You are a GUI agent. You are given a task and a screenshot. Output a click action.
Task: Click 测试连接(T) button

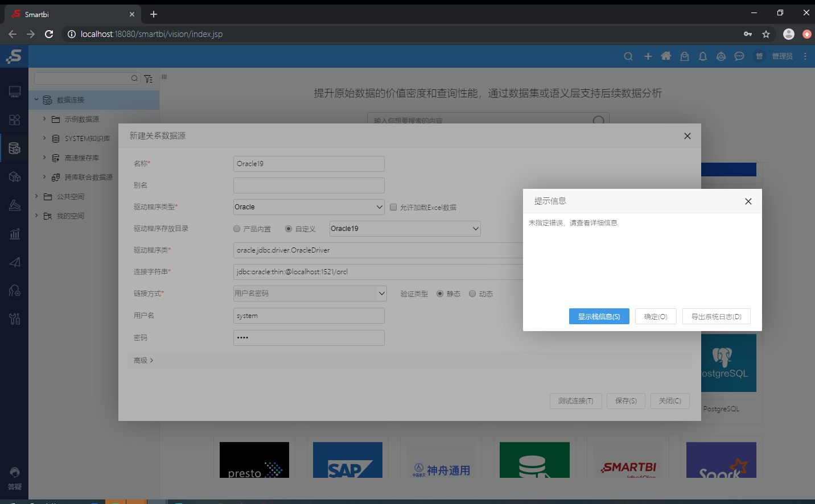[x=576, y=401]
